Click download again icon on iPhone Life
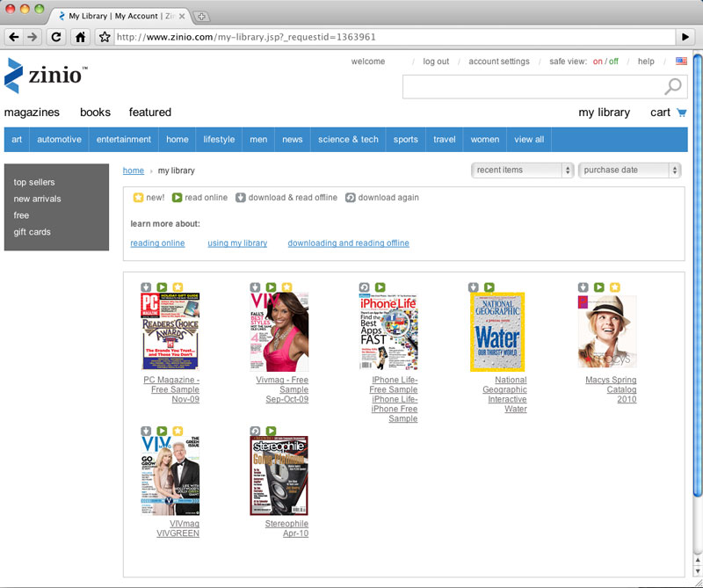The height and width of the screenshot is (588, 703). (x=364, y=287)
